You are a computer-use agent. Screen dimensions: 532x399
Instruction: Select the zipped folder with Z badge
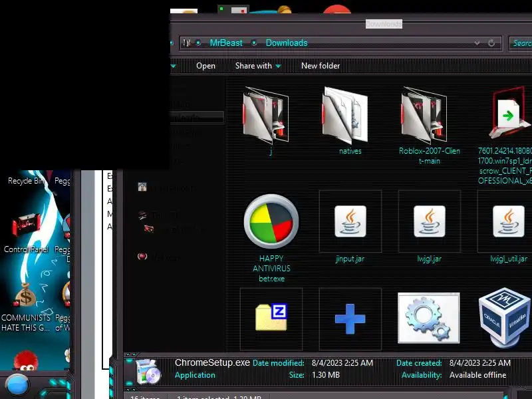tap(271, 317)
